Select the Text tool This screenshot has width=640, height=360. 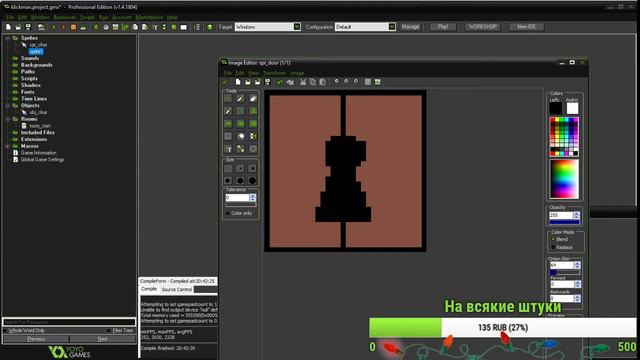(x=228, y=149)
